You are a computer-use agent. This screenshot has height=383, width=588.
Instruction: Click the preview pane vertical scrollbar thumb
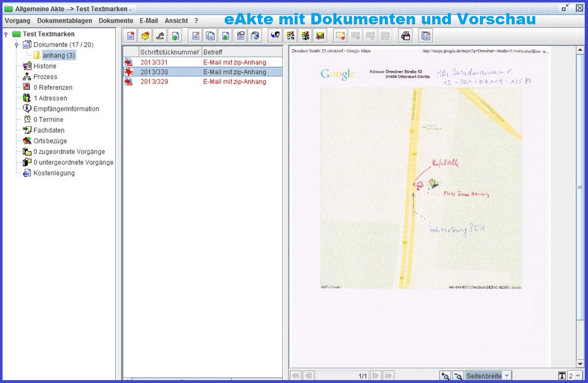coord(580,187)
